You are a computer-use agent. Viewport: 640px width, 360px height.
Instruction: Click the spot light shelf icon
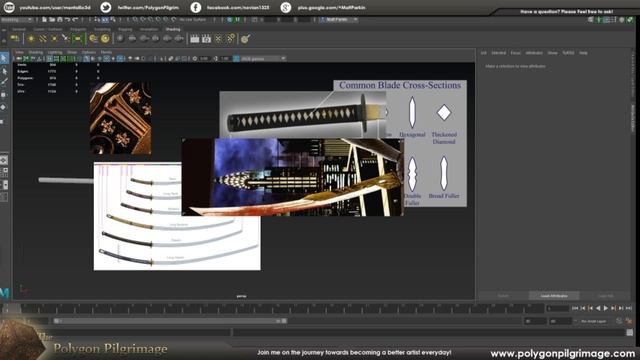pyautogui.click(x=66, y=39)
